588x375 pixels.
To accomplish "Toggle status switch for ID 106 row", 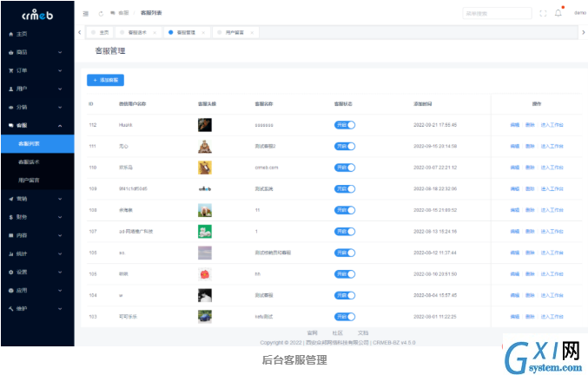I will click(345, 253).
